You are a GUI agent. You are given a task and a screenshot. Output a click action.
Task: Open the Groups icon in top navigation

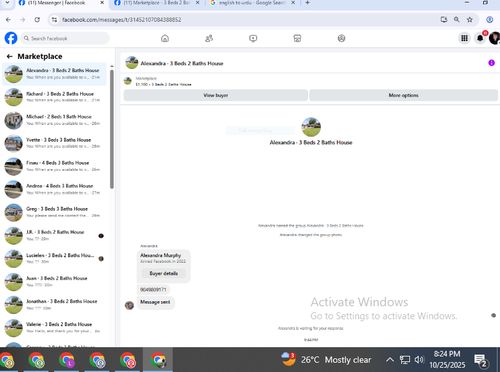[x=341, y=38]
